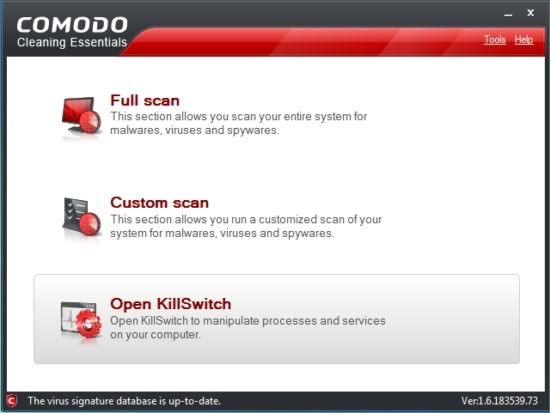Launch Open KillSwitch
This screenshot has height=413, width=550.
[276, 319]
